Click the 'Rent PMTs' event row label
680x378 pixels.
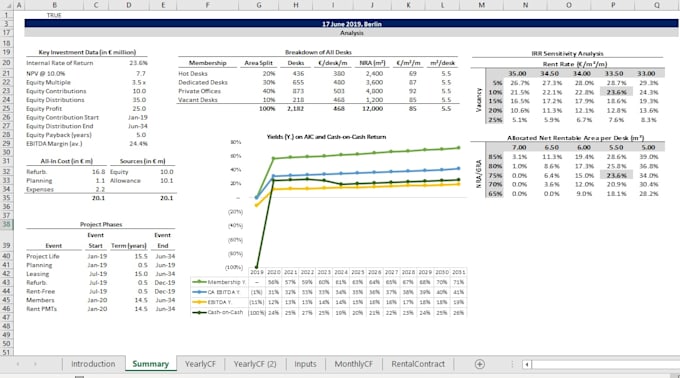click(x=41, y=309)
